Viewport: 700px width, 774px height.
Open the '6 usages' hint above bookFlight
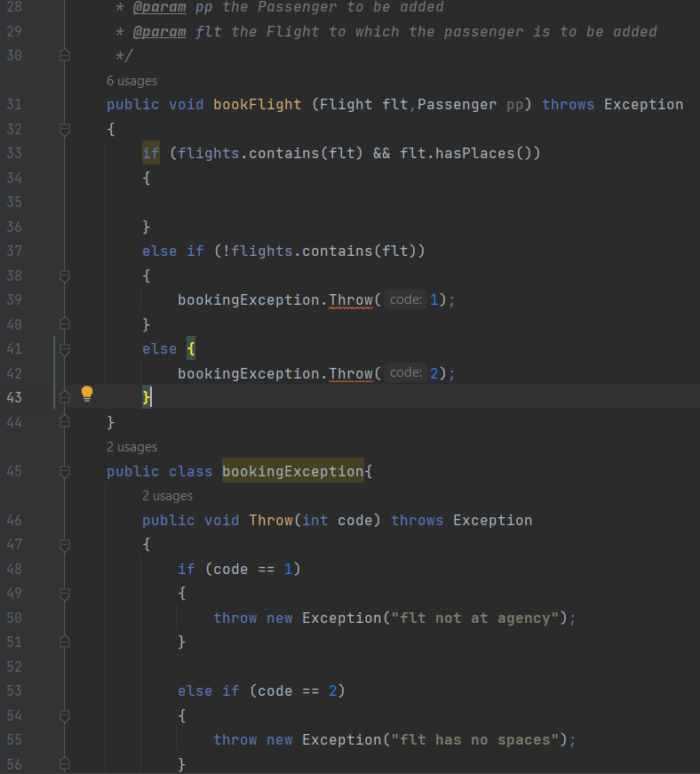click(x=131, y=81)
